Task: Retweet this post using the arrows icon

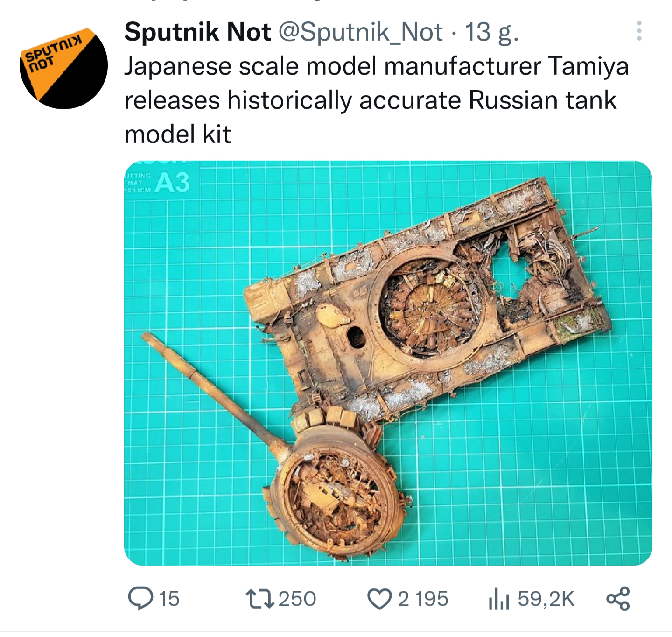Action: pyautogui.click(x=260, y=599)
